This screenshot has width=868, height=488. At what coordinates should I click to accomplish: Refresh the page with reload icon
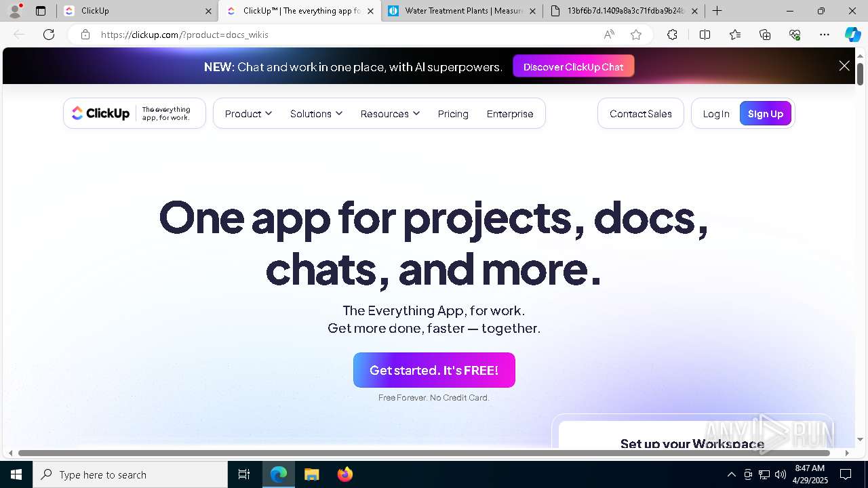pyautogui.click(x=49, y=35)
